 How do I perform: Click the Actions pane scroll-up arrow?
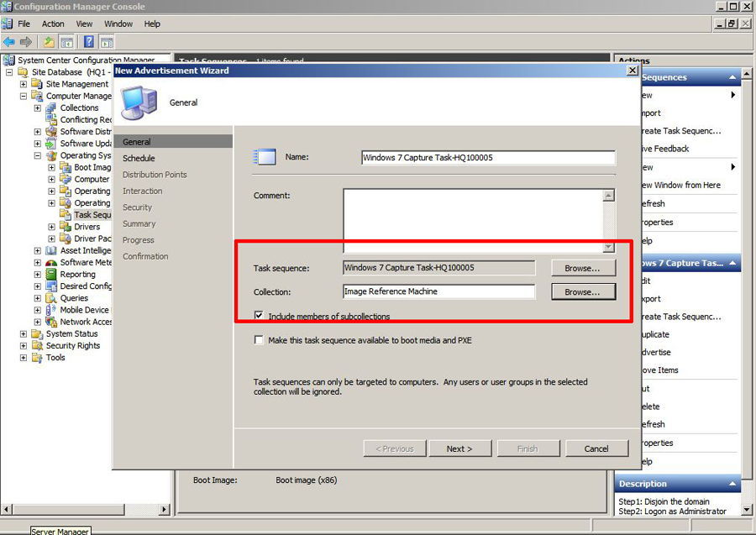click(x=747, y=74)
